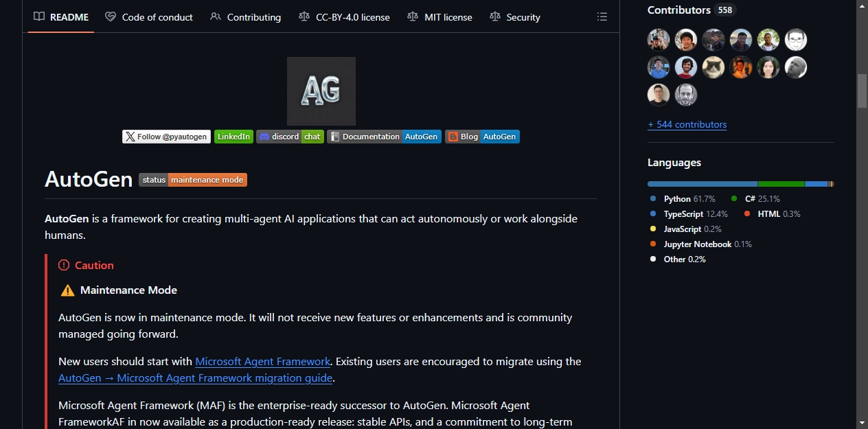Open third contributor avatar in top row
The image size is (868, 429).
pos(713,40)
